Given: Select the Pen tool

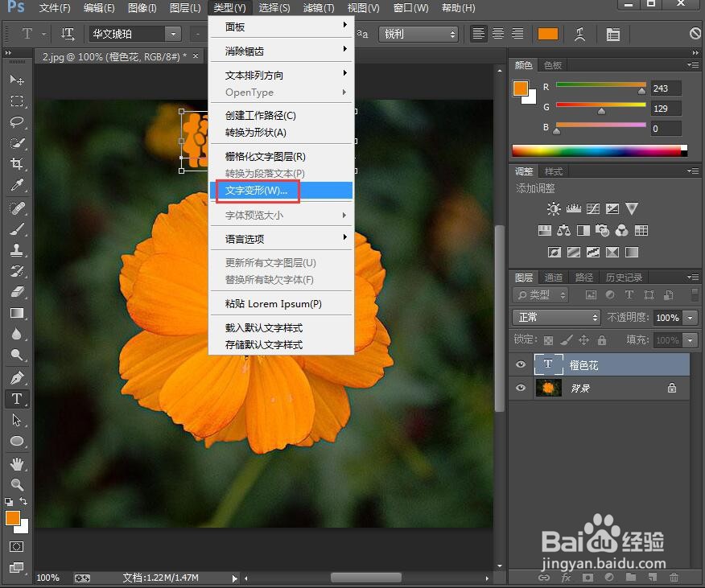Looking at the screenshot, I should point(17,378).
